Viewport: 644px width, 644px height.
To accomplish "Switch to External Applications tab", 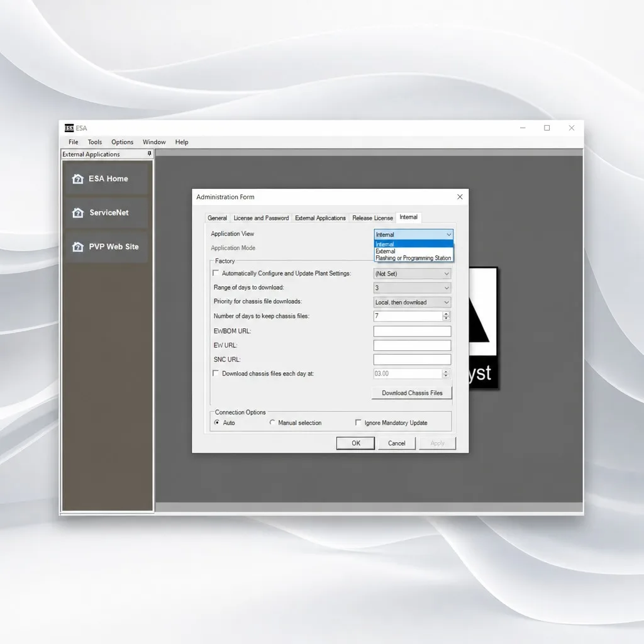I will [320, 218].
